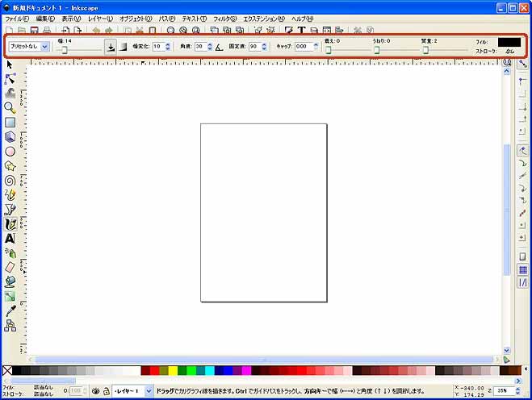Screen dimensions: 532x400
Task: Select the Rectangle tool
Action: point(10,123)
